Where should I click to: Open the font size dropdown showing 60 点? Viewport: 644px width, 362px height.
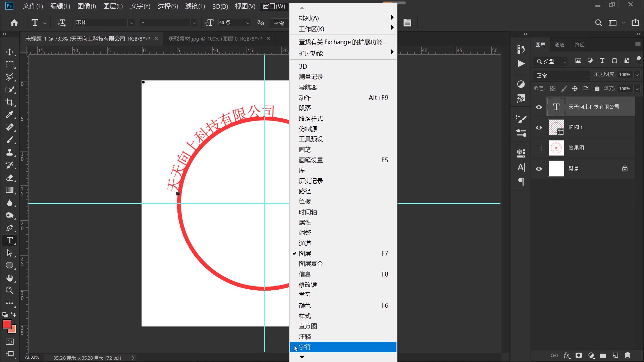(x=247, y=23)
